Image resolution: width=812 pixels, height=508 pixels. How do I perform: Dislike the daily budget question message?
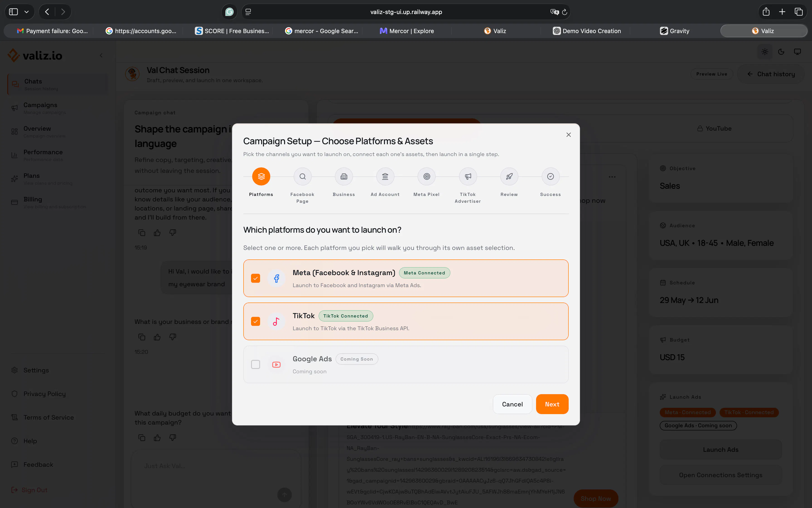tap(172, 437)
